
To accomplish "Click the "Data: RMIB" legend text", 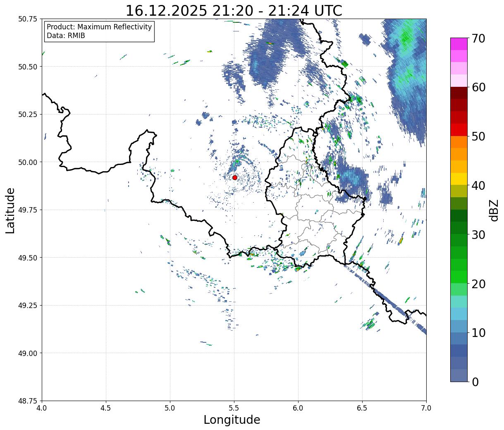I will click(66, 36).
